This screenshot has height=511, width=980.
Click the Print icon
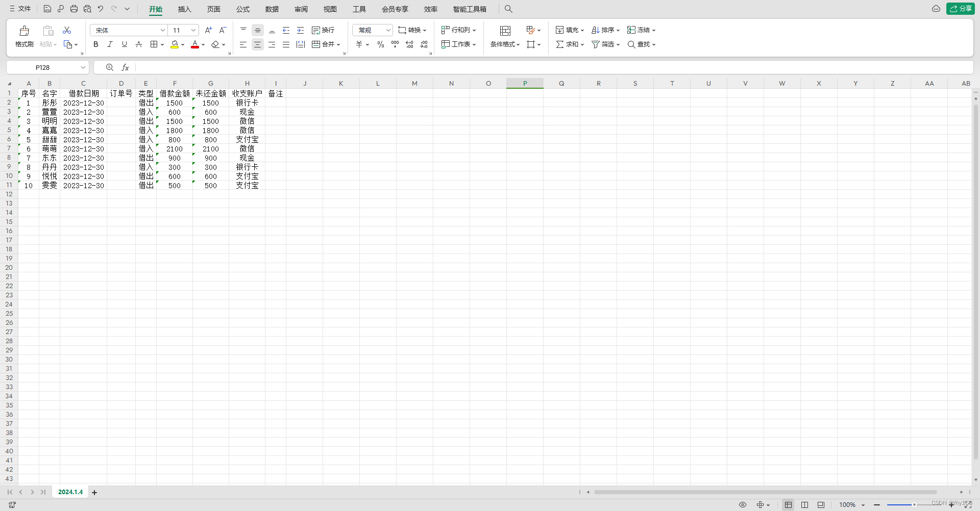(74, 9)
